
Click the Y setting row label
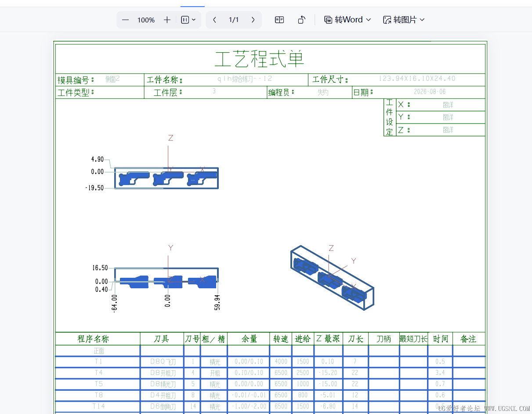[404, 117]
